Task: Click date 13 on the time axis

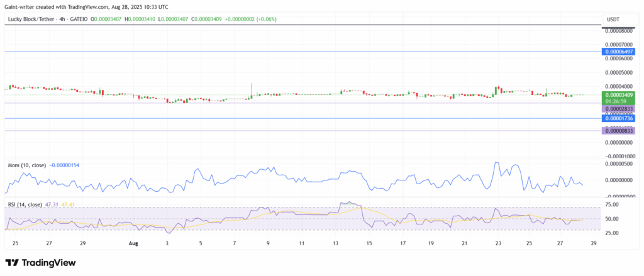Action: [336, 243]
